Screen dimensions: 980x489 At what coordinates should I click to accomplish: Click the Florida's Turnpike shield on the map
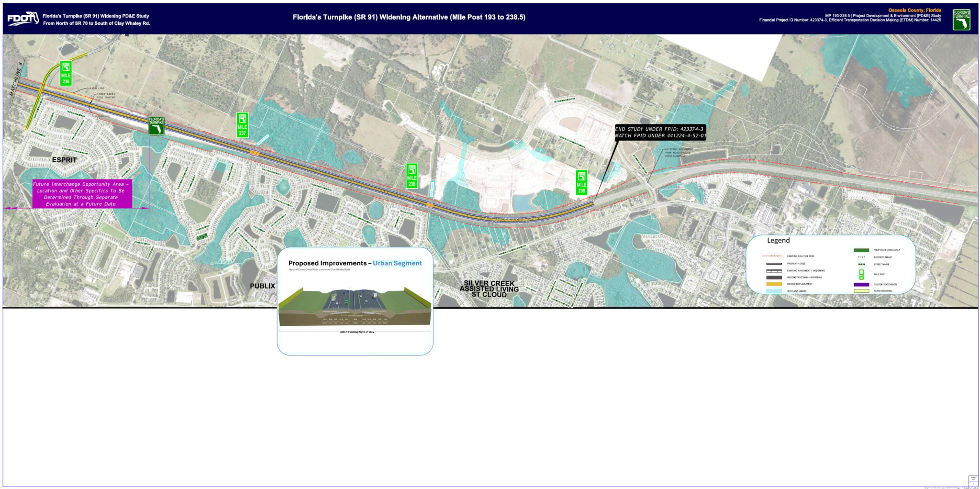156,125
